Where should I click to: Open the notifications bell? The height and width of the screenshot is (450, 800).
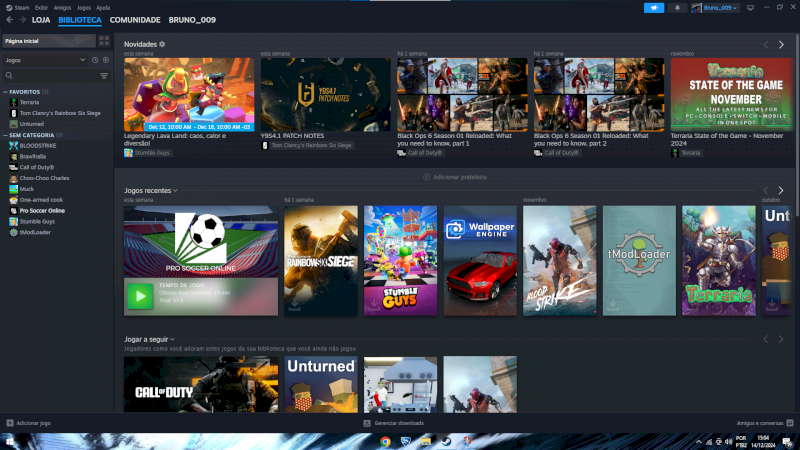coord(677,8)
